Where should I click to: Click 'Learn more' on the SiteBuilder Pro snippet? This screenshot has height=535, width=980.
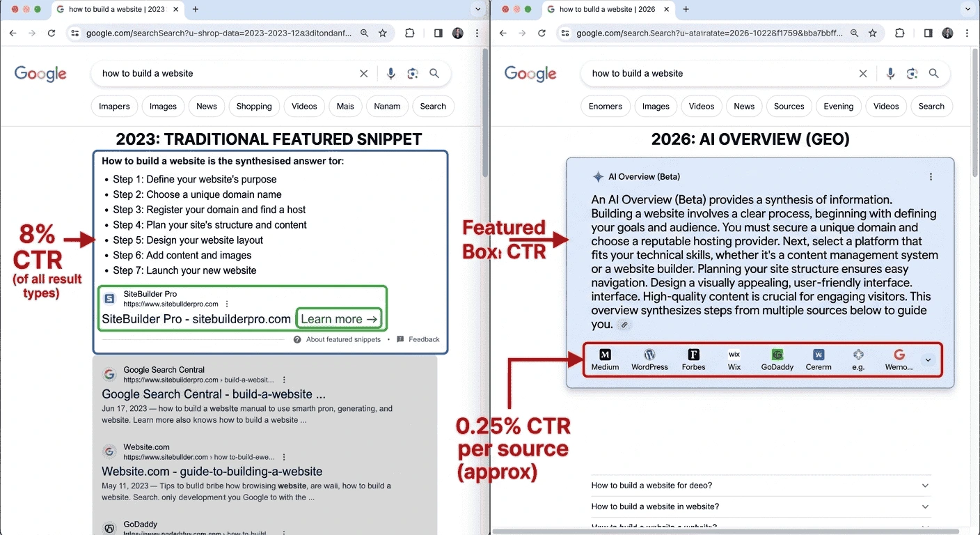point(339,318)
